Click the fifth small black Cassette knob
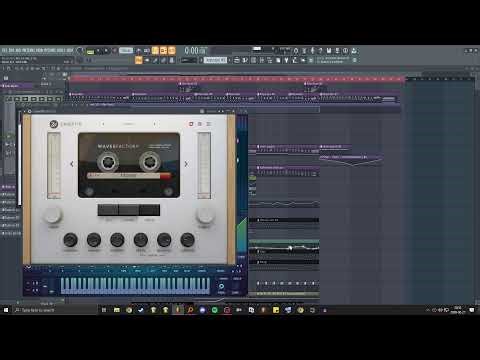The width and height of the screenshot is (480, 360). coord(164,239)
